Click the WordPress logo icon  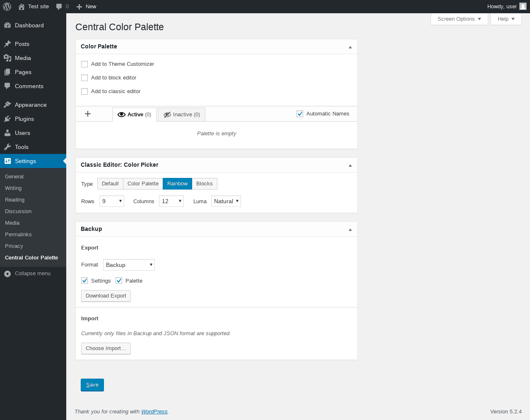[x=7, y=7]
